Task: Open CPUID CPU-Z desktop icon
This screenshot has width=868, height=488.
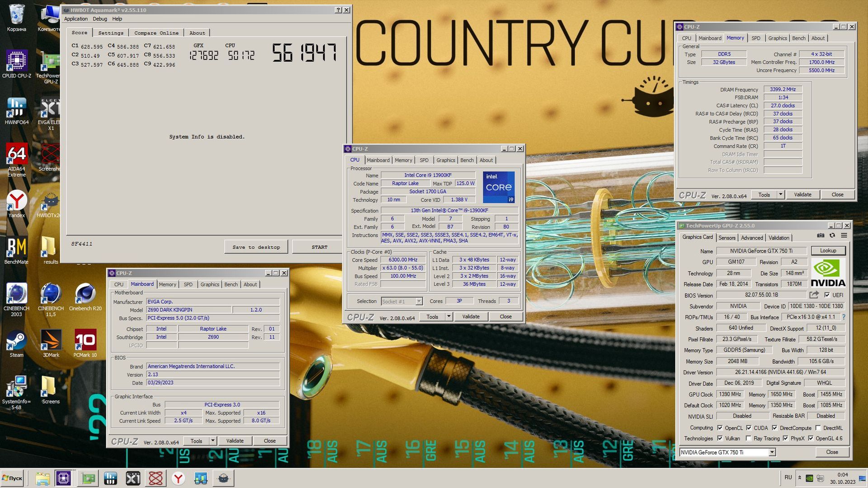Action: coord(16,64)
